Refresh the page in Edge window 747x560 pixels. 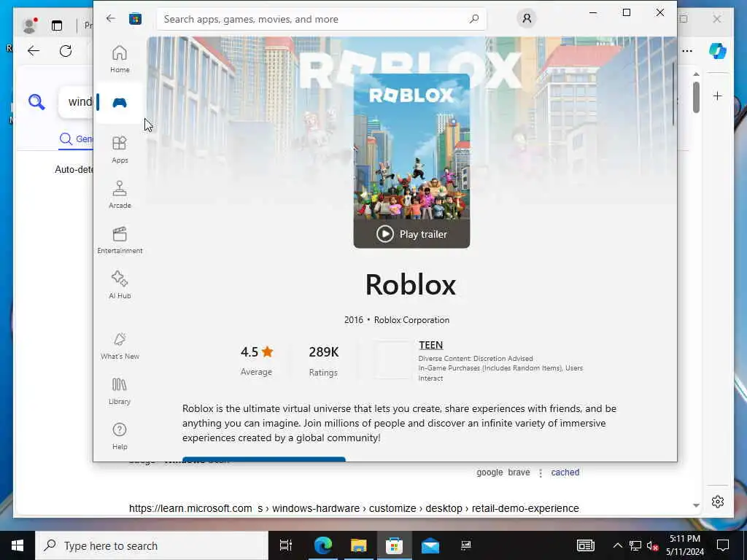(x=66, y=51)
